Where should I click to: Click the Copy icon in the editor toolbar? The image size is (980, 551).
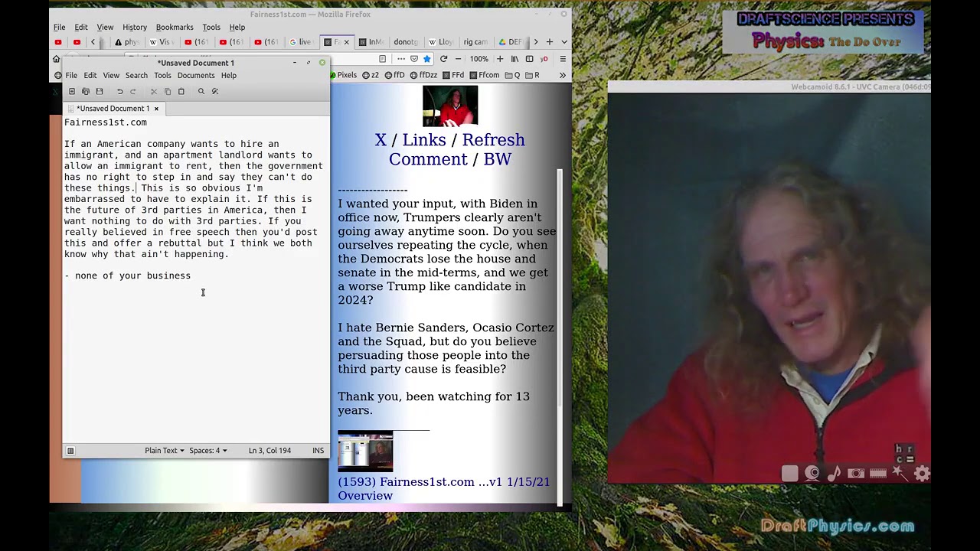(x=168, y=91)
